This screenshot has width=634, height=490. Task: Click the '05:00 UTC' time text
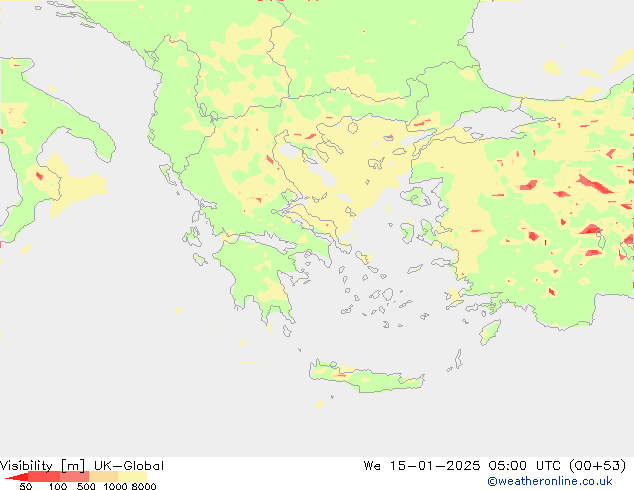[x=524, y=466]
